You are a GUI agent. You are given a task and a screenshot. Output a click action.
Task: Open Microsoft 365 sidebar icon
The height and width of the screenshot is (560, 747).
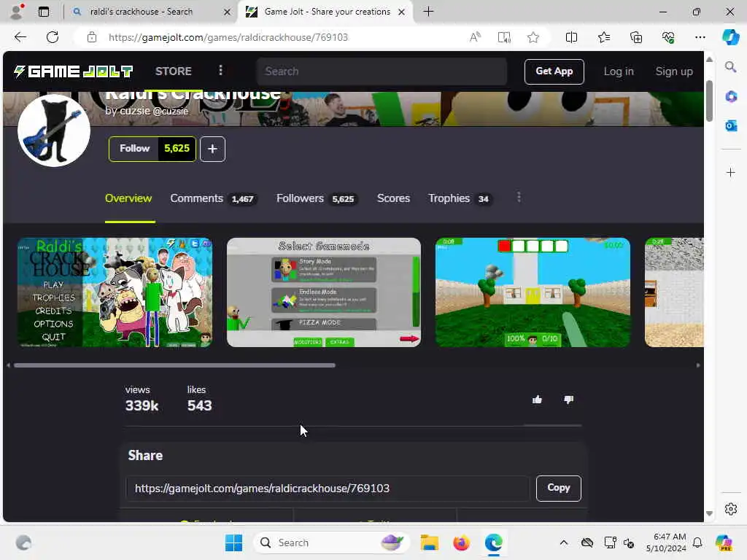coord(731,96)
